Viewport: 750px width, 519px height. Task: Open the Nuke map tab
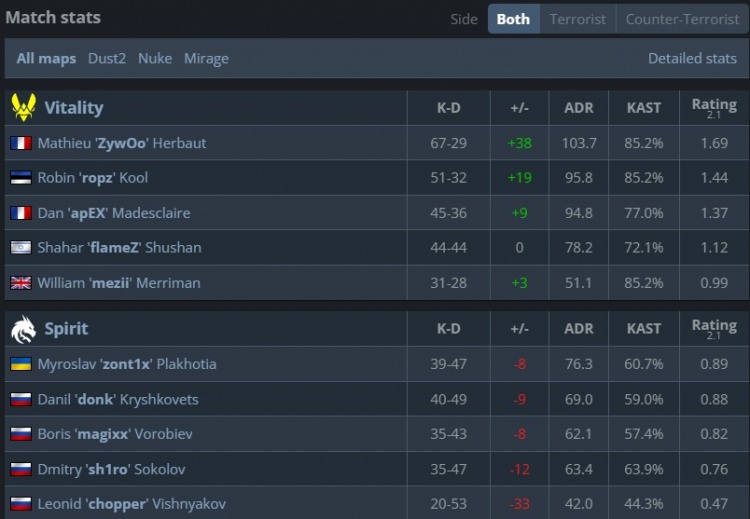(155, 58)
